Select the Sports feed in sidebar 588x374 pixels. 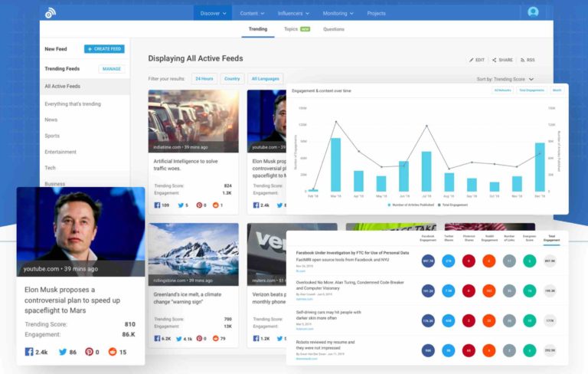[52, 136]
